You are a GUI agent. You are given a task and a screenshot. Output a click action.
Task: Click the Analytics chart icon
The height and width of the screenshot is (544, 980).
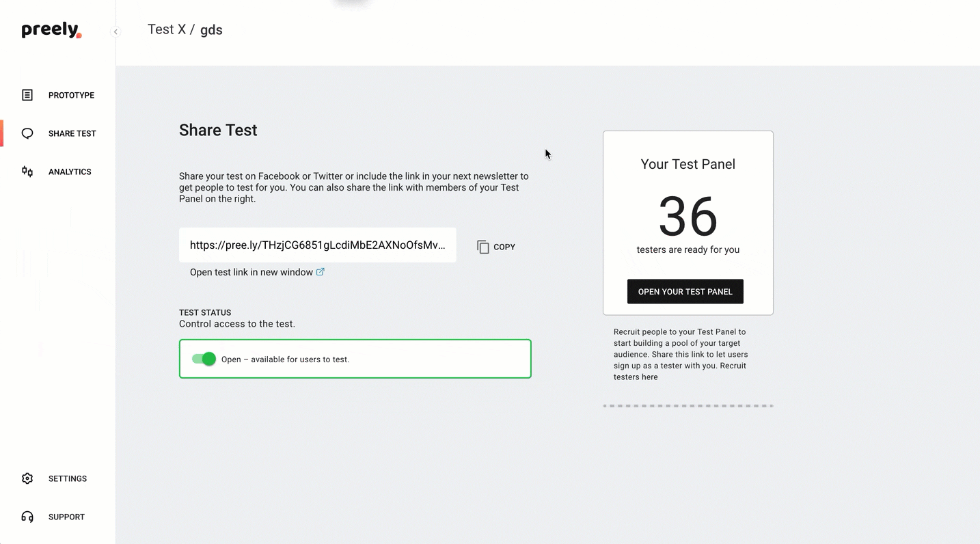27,172
